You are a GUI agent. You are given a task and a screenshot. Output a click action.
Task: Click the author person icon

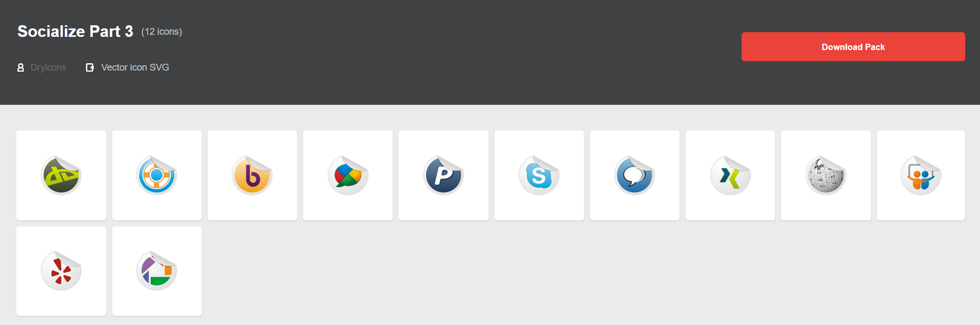point(21,67)
